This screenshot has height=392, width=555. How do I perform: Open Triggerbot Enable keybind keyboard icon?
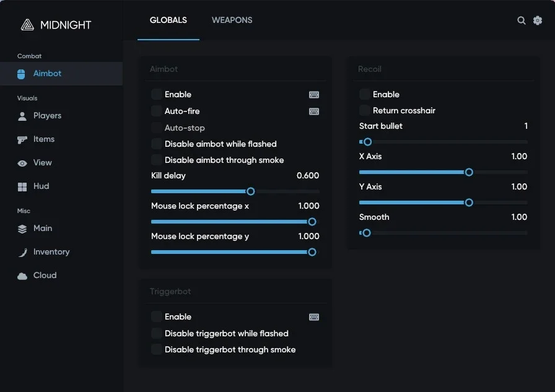[x=313, y=317]
